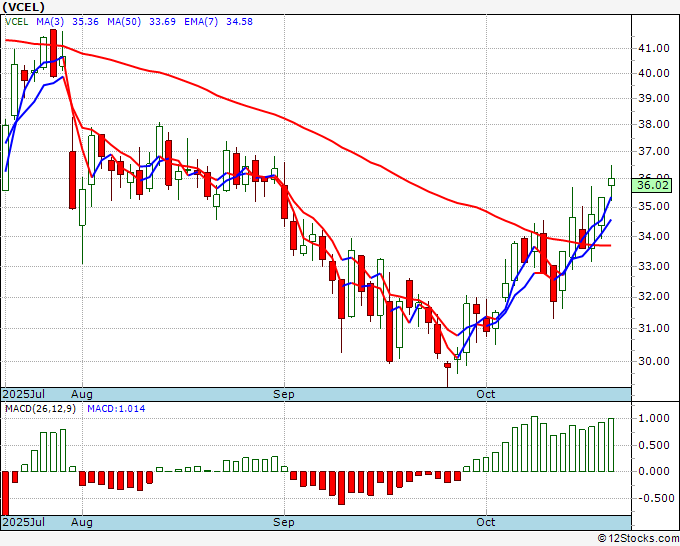Click the 1.000 MACD axis label

pos(654,418)
